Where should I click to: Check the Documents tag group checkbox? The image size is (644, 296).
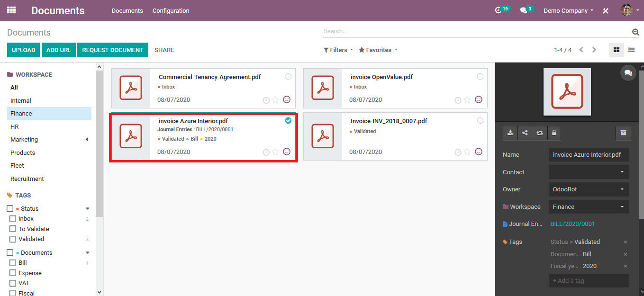tap(10, 252)
